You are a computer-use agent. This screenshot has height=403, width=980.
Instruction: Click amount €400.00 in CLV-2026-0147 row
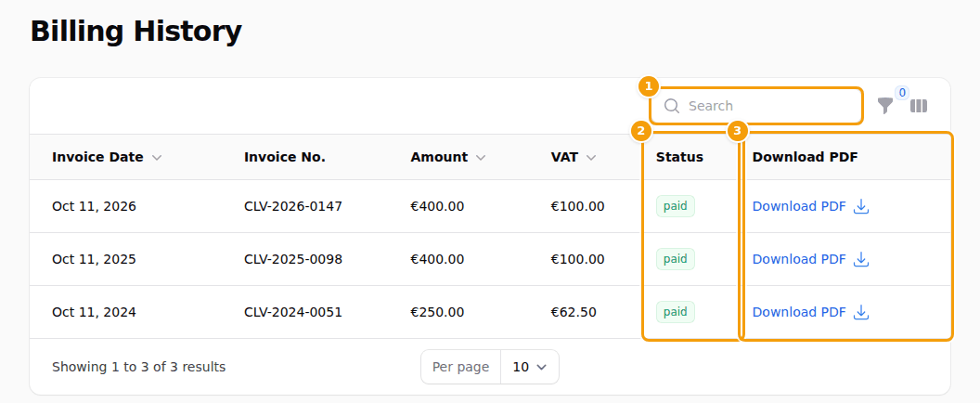tap(437, 206)
